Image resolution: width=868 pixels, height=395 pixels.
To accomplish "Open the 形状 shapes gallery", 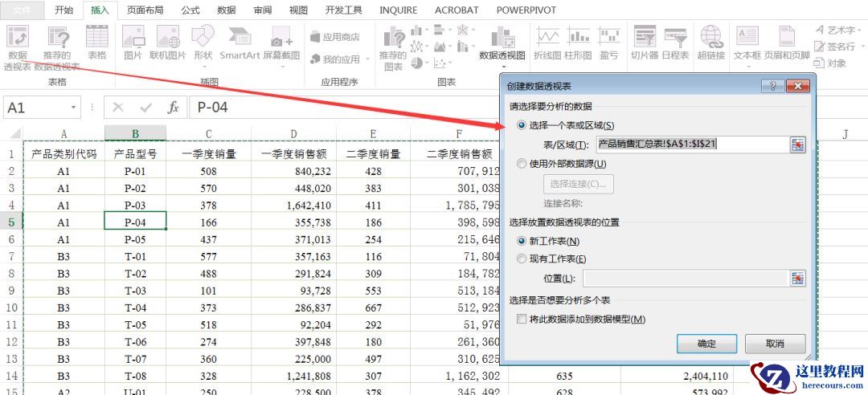I will tap(203, 35).
